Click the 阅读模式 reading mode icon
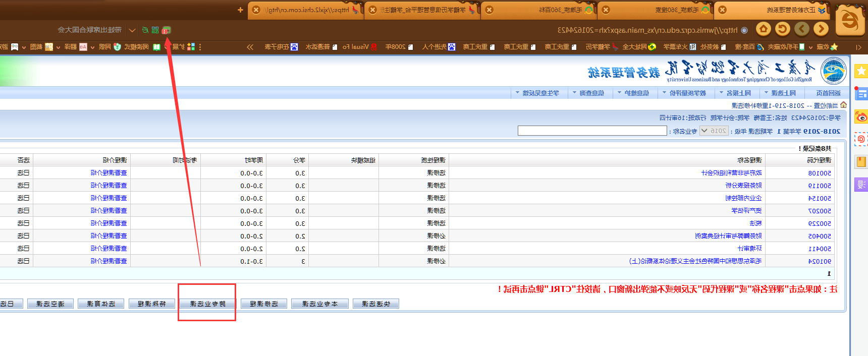 coord(156,47)
